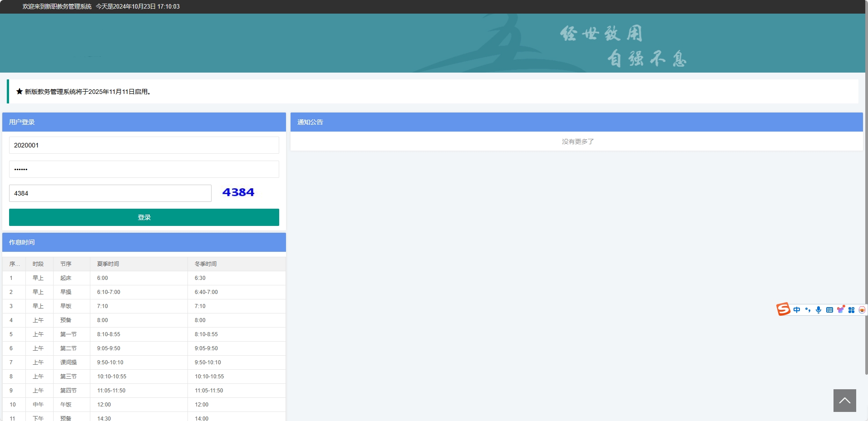This screenshot has width=868, height=421.
Task: Click the winter time 14:00 cell
Action: (x=237, y=417)
